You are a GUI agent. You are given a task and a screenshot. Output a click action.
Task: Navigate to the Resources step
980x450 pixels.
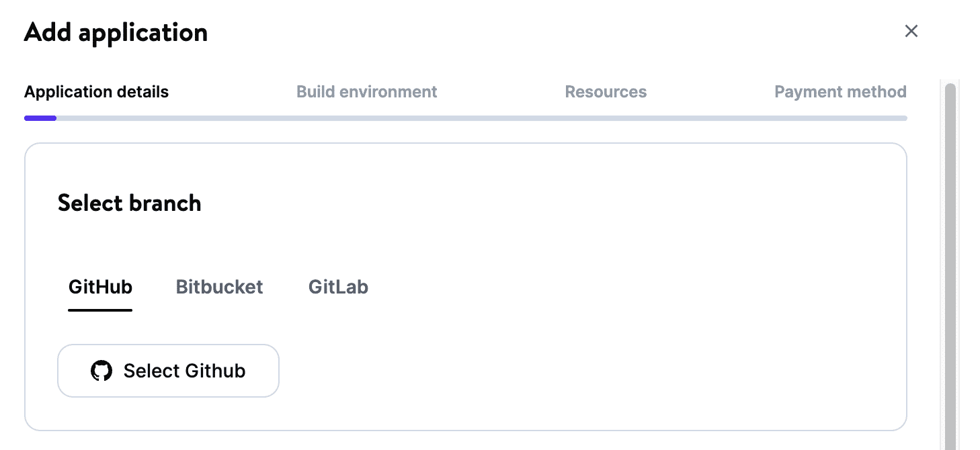click(605, 91)
